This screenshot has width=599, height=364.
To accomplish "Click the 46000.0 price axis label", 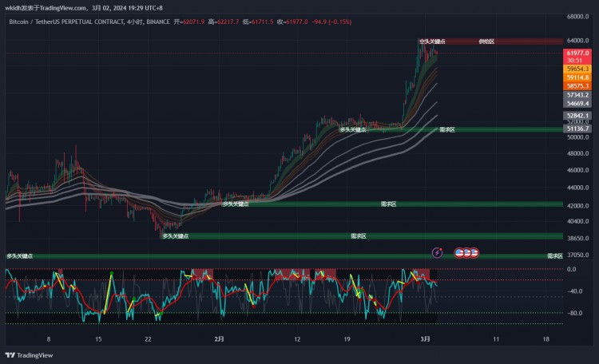I will pyautogui.click(x=578, y=170).
